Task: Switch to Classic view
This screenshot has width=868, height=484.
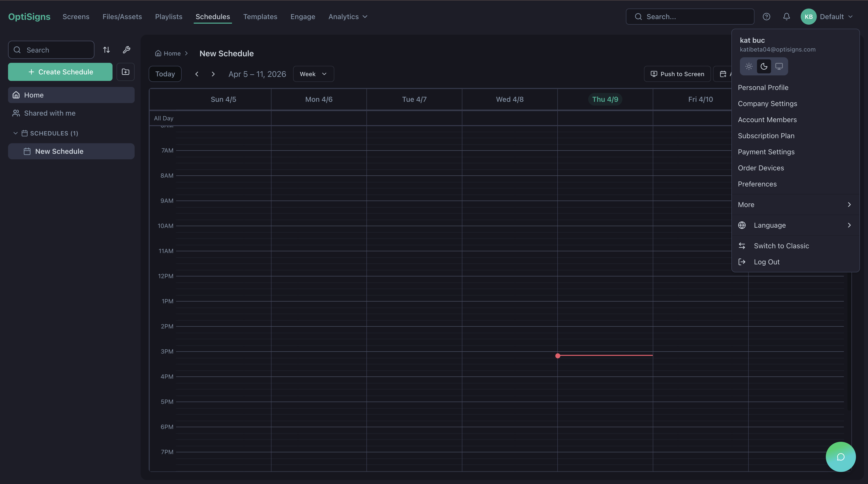Action: click(782, 245)
